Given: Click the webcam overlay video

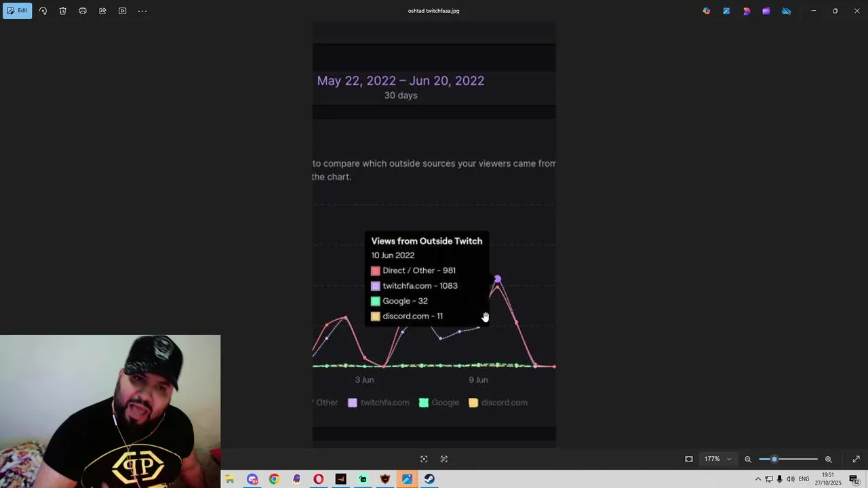Looking at the screenshot, I should [x=110, y=411].
